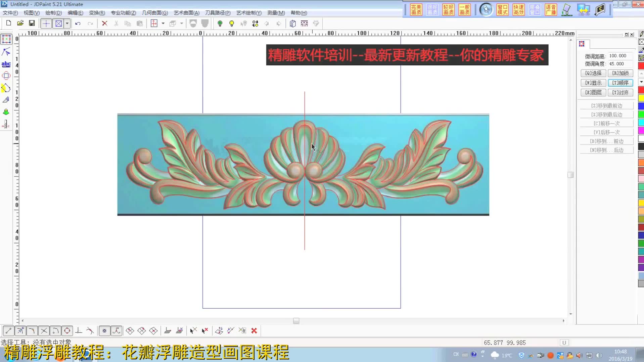
Task: Open an existing file from the toolbar
Action: [x=20, y=23]
